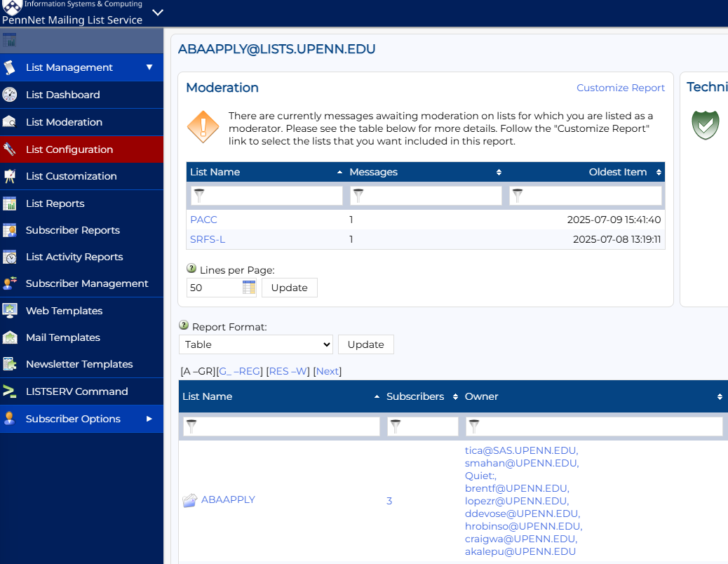Viewport: 728px width, 564px height.
Task: Click the Mail Templates envelope icon
Action: (x=10, y=337)
